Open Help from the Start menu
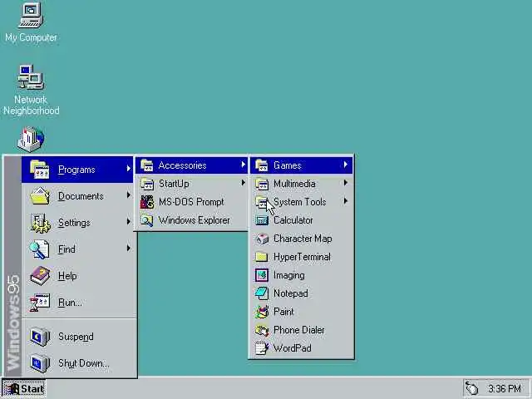The width and height of the screenshot is (532, 399). tap(77, 276)
